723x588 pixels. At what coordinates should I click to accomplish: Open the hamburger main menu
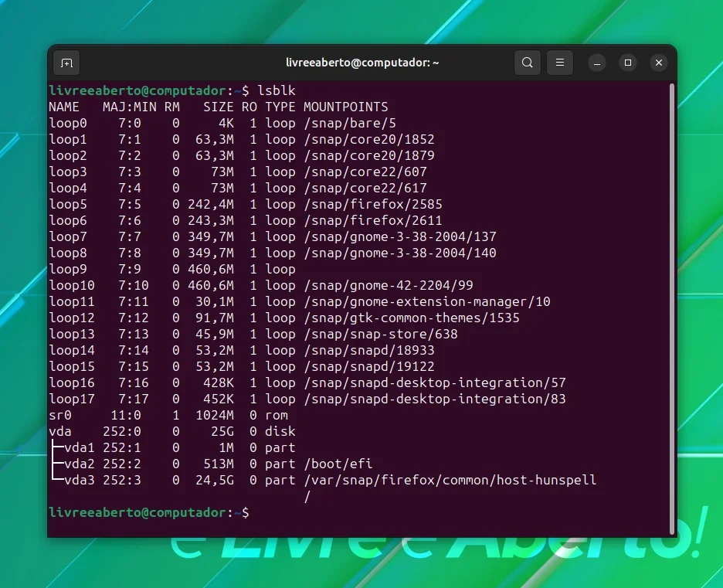(x=560, y=63)
